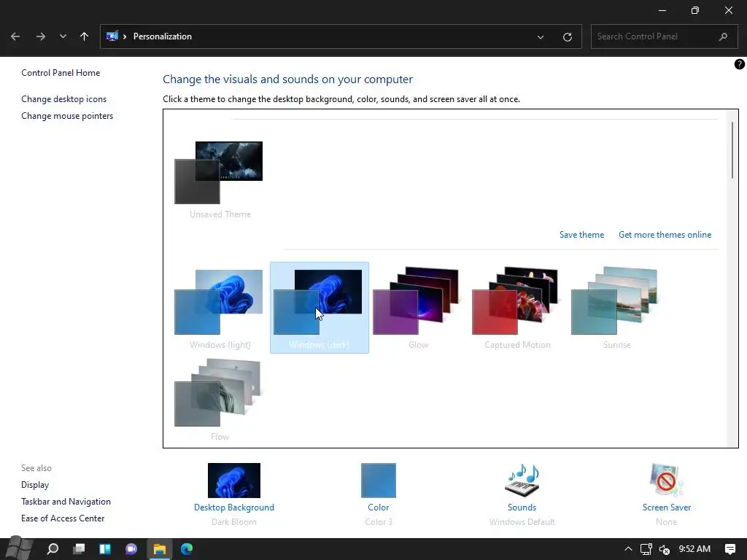Select the Flow theme
The image size is (747, 560).
(220, 400)
